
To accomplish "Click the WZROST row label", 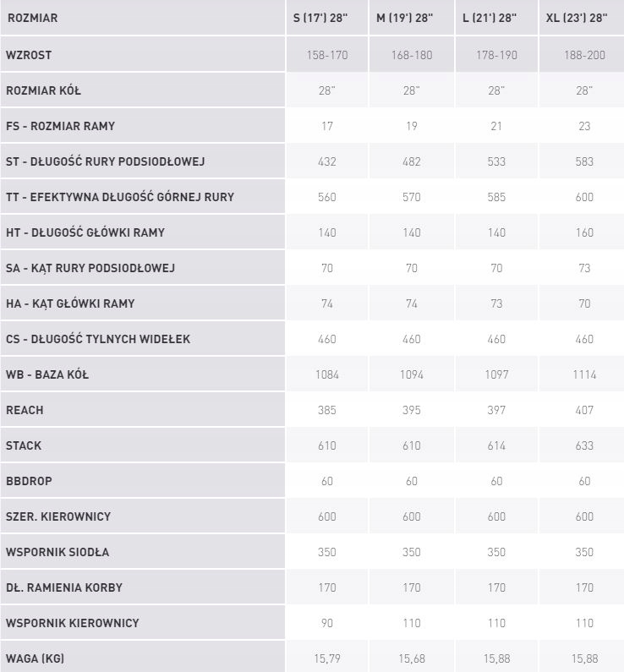I will click(x=29, y=55).
